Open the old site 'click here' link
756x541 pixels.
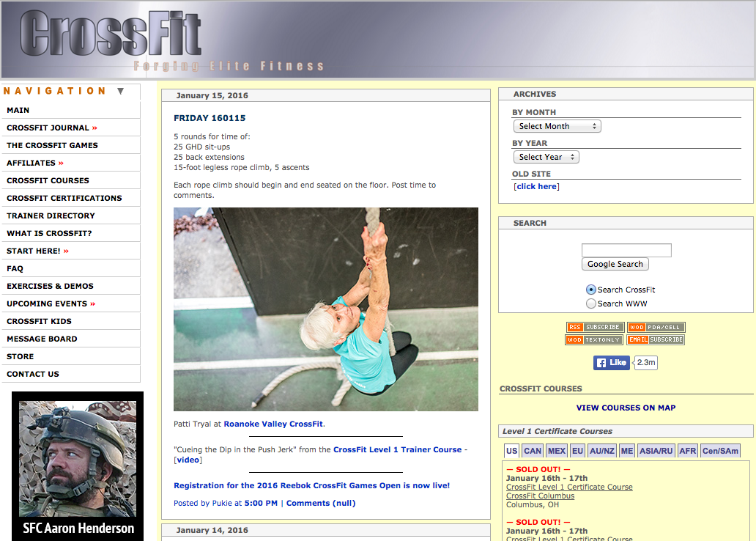pyautogui.click(x=537, y=186)
